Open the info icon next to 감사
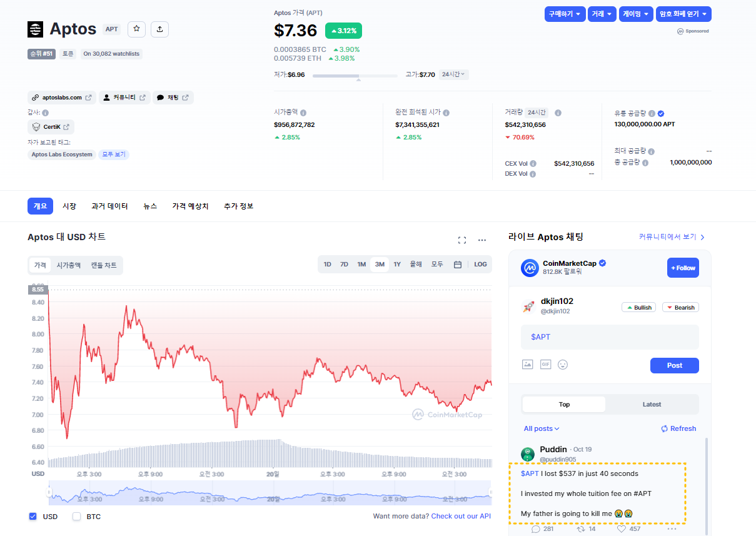Viewport: 756px width, 536px height. pyautogui.click(x=46, y=113)
